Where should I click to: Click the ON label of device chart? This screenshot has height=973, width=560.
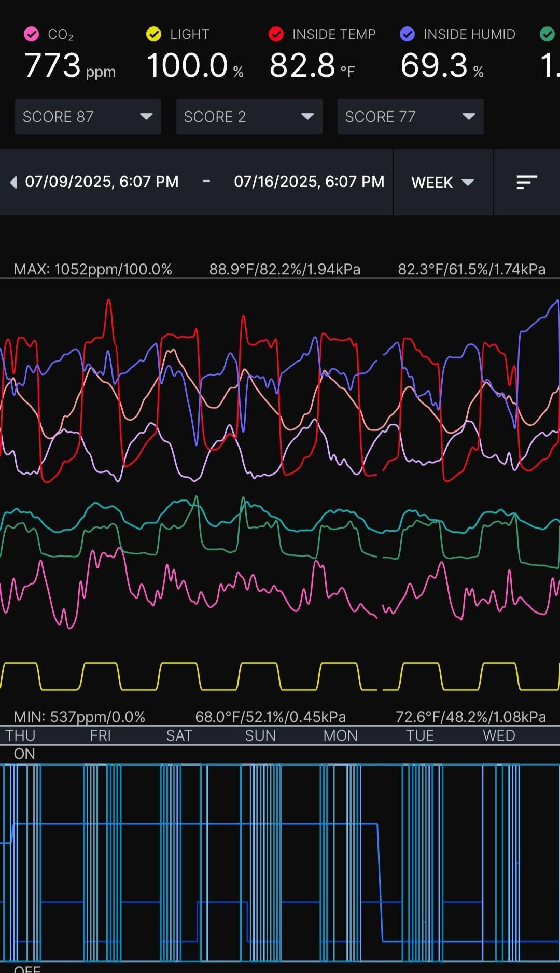(x=24, y=754)
